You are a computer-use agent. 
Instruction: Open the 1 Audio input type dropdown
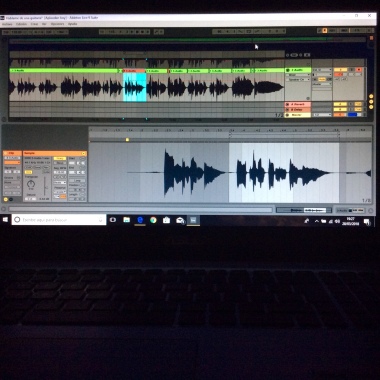[x=322, y=70]
